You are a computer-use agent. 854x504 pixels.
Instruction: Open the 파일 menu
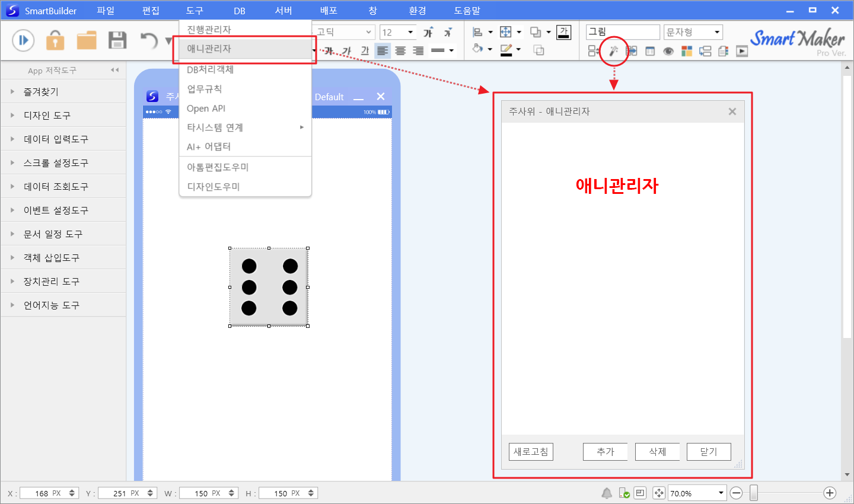pyautogui.click(x=106, y=11)
